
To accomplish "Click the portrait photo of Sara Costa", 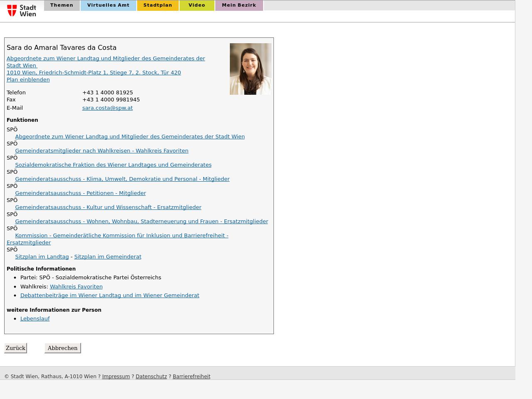I will (250, 69).
